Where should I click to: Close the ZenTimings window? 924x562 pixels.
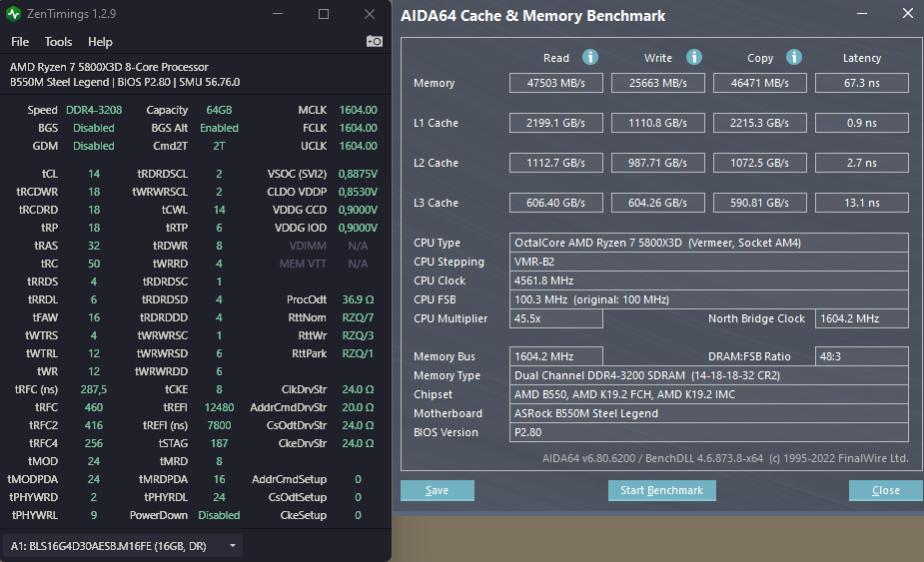point(370,14)
